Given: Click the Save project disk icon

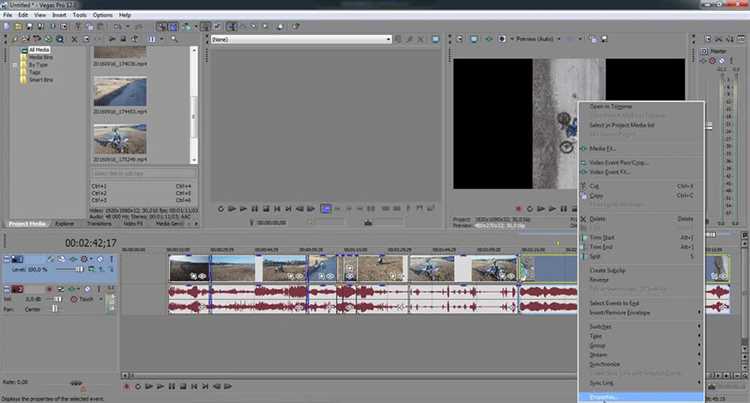Looking at the screenshot, I should pyautogui.click(x=29, y=27).
